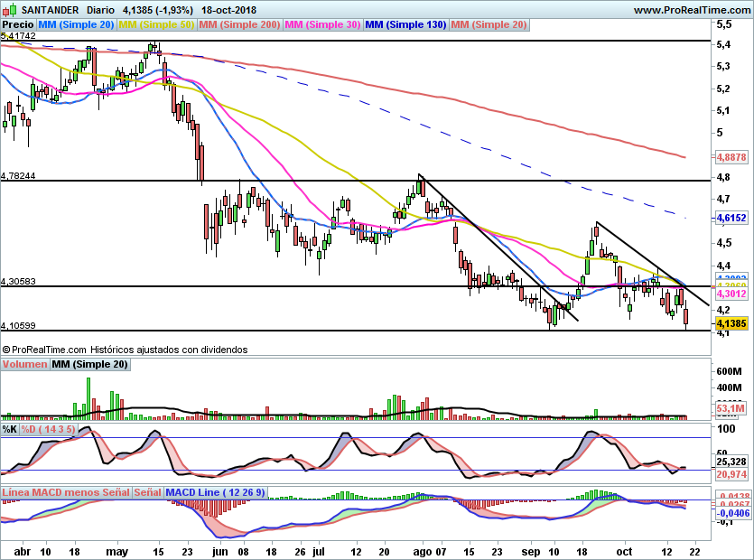Select the %D ( 14 3 5) label
The image size is (754, 560).
(x=49, y=429)
